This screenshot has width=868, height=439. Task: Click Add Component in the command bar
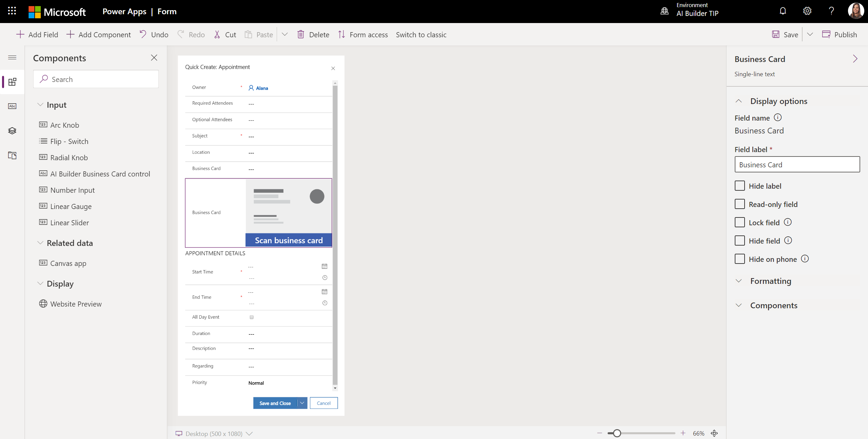pyautogui.click(x=98, y=35)
